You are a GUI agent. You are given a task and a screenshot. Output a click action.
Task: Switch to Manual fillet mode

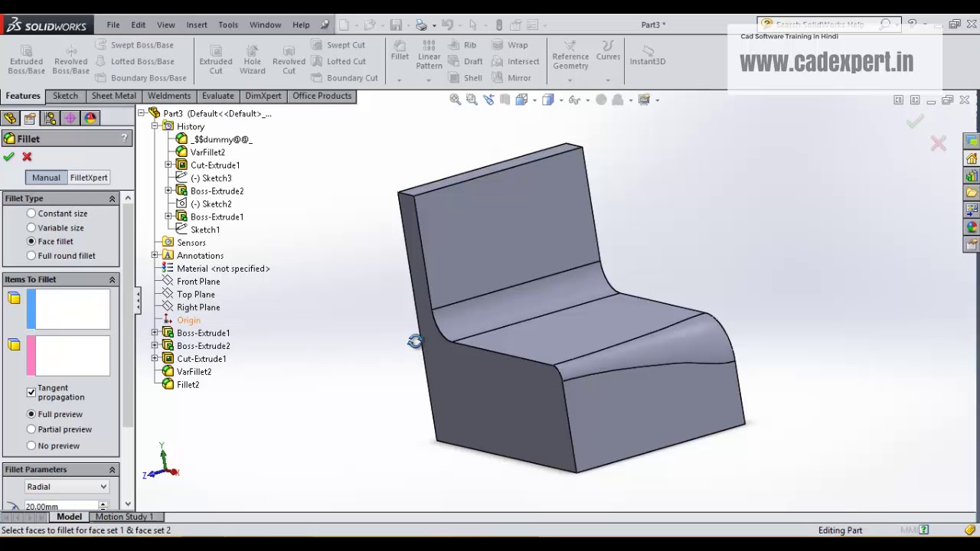pos(46,178)
